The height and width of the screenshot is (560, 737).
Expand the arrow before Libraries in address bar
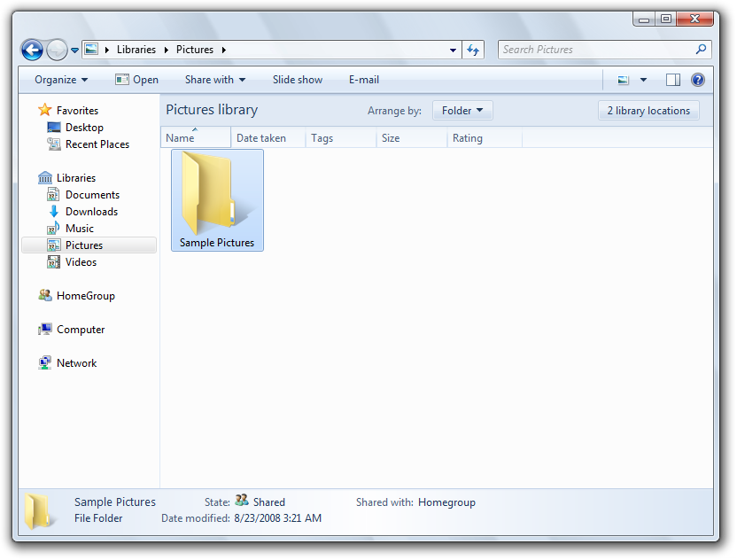click(107, 50)
